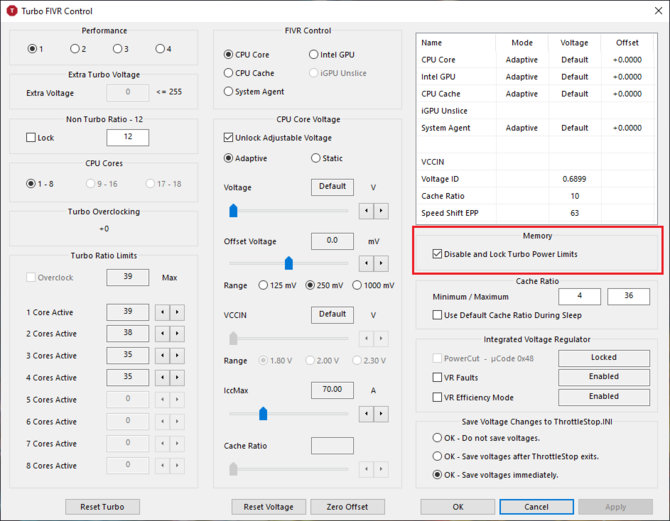Click the Cache Ratio minimum field

[579, 296]
